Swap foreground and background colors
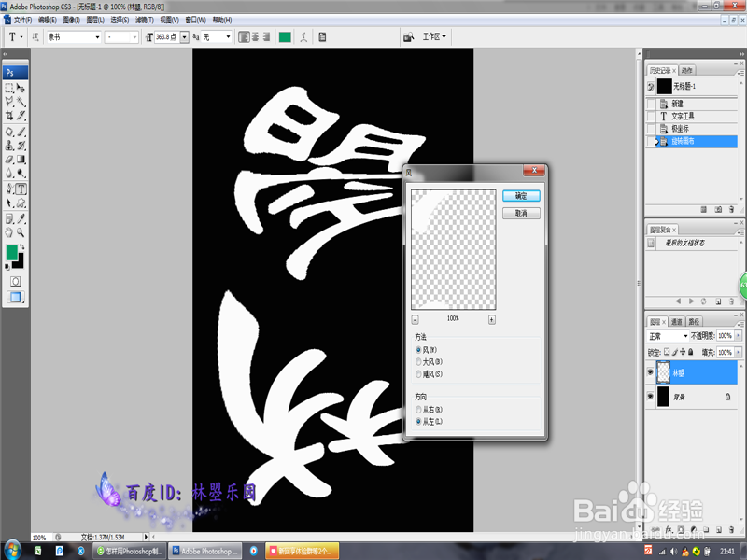 21,247
